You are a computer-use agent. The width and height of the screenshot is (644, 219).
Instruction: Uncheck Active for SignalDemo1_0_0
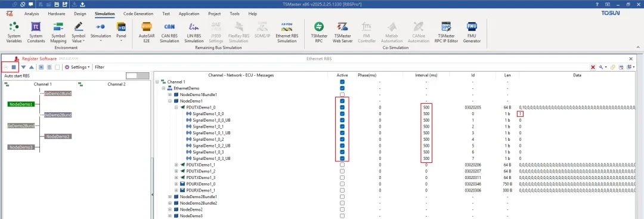(x=342, y=114)
